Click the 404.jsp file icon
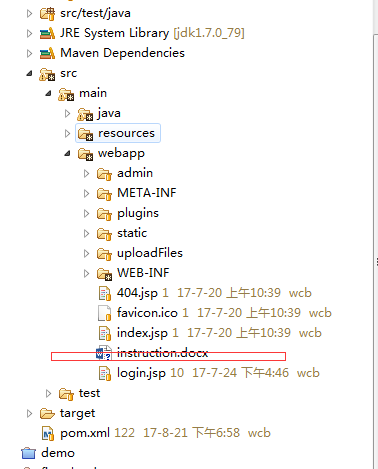Image resolution: width=378 pixels, height=469 pixels. [105, 294]
